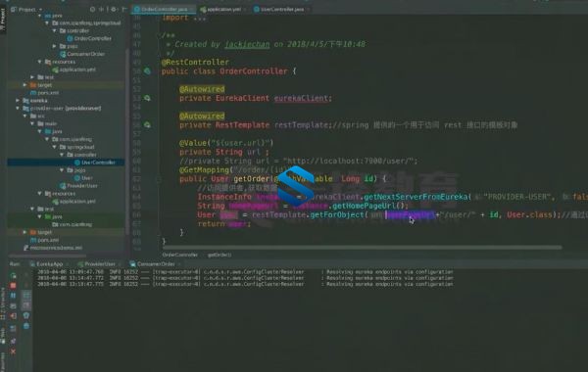Rerun the application with the green Run panel icon
This screenshot has height=372, width=588.
[13, 276]
